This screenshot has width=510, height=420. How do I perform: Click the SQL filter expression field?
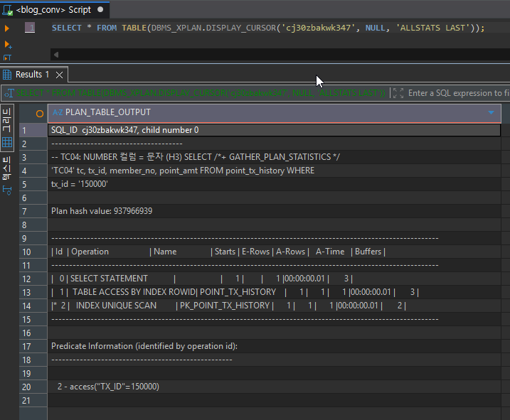click(458, 93)
